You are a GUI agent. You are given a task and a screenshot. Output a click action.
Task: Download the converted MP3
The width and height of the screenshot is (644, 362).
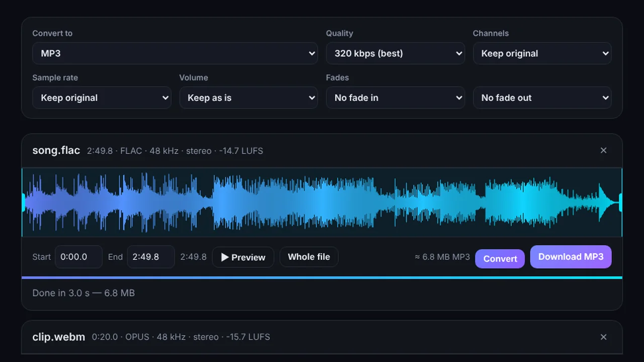[571, 257]
